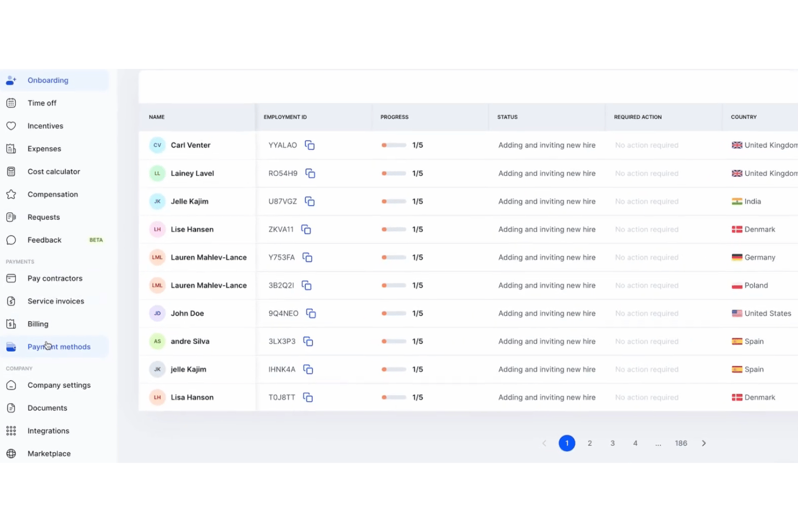The width and height of the screenshot is (798, 532).
Task: Click the Integrations grid icon
Action: coord(11,431)
